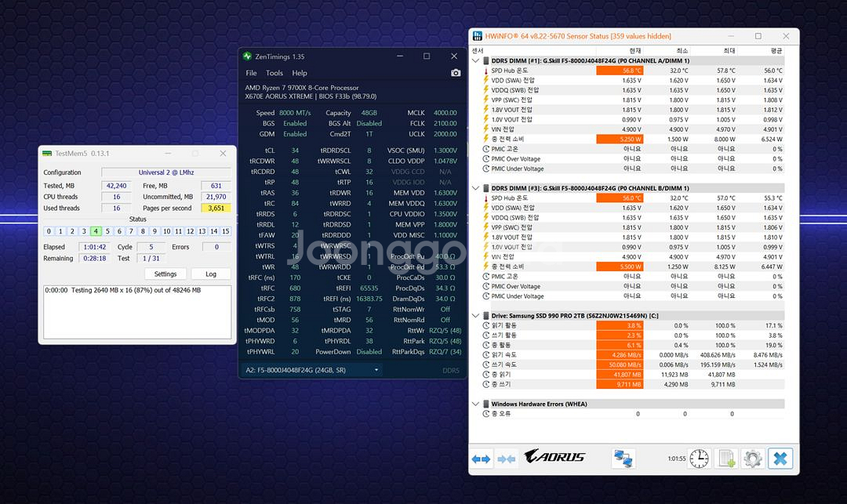Open the Help menu in ZenTimings

[300, 73]
